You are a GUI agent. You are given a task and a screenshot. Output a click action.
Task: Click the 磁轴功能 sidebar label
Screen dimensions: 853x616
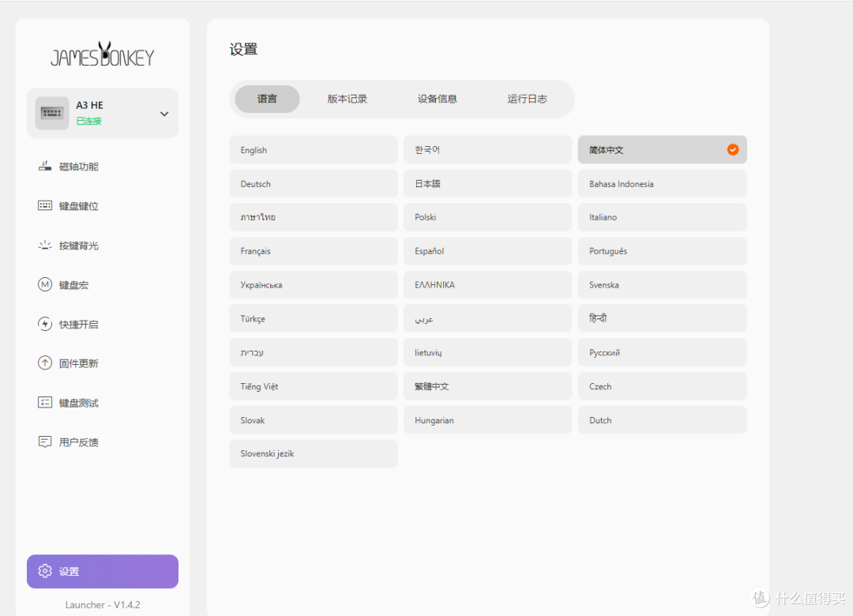pos(79,167)
